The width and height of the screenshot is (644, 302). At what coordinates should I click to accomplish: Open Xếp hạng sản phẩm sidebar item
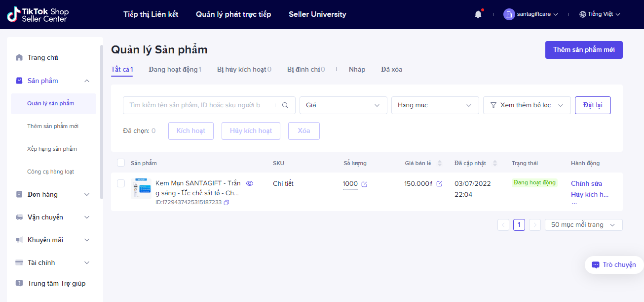pos(52,149)
